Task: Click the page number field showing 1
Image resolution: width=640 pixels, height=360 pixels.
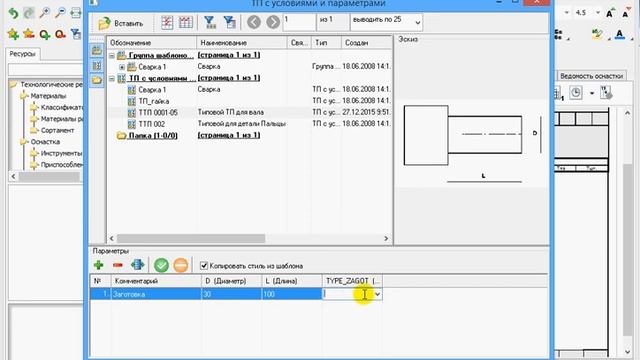Action: (299, 22)
